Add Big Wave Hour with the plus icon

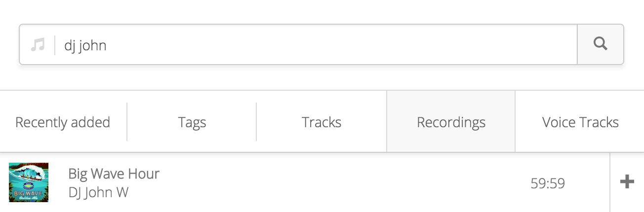[x=627, y=182]
